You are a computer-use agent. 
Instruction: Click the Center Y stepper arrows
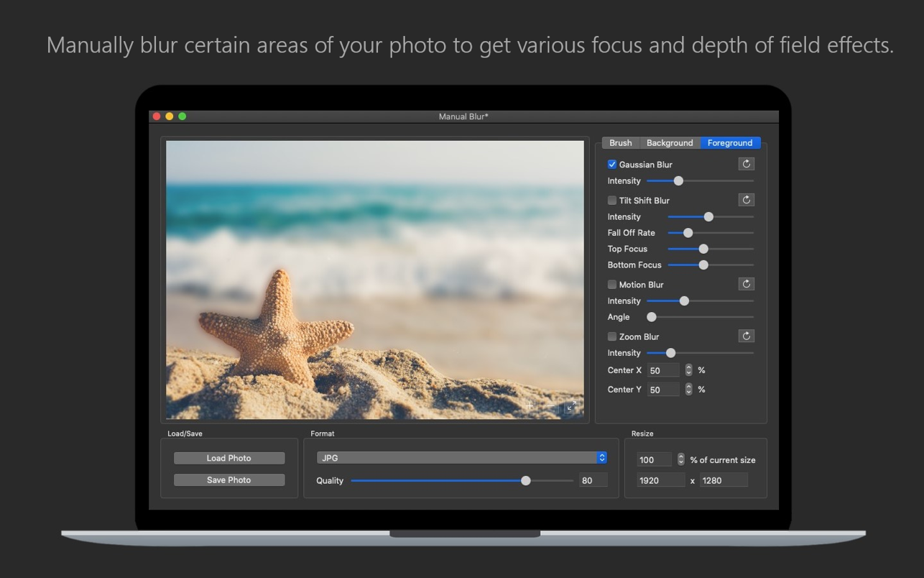click(688, 389)
